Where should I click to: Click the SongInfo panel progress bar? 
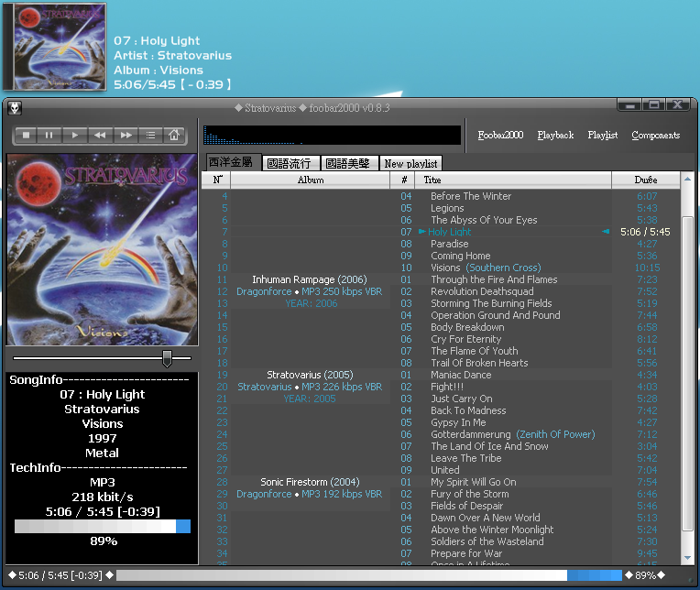click(x=103, y=526)
